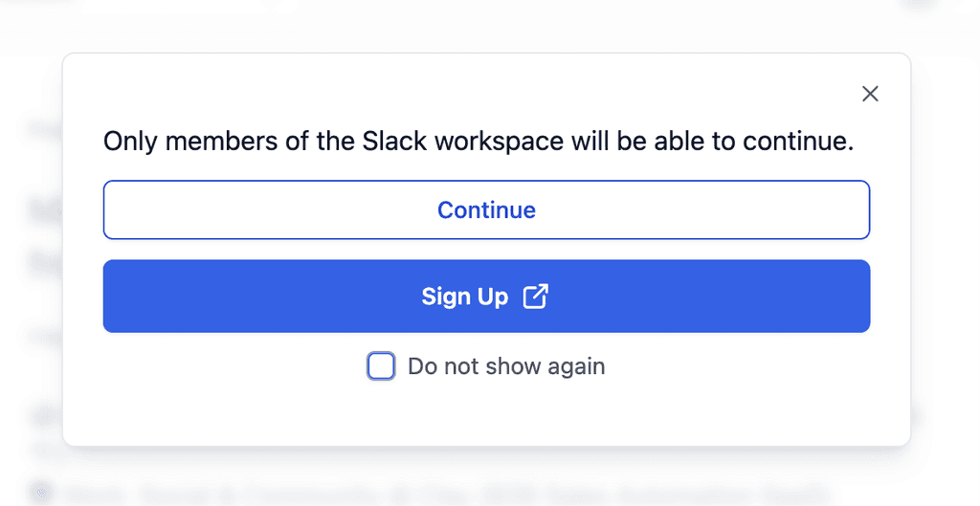Screen dimensions: 980x506
Task: Proceed by clicking the Continue text
Action: (486, 209)
